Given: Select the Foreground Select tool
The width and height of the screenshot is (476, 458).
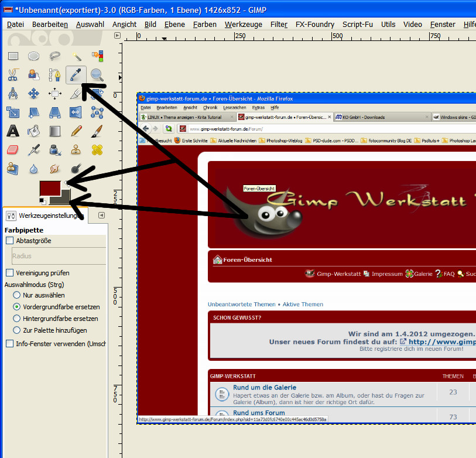Looking at the screenshot, I should coord(33,75).
